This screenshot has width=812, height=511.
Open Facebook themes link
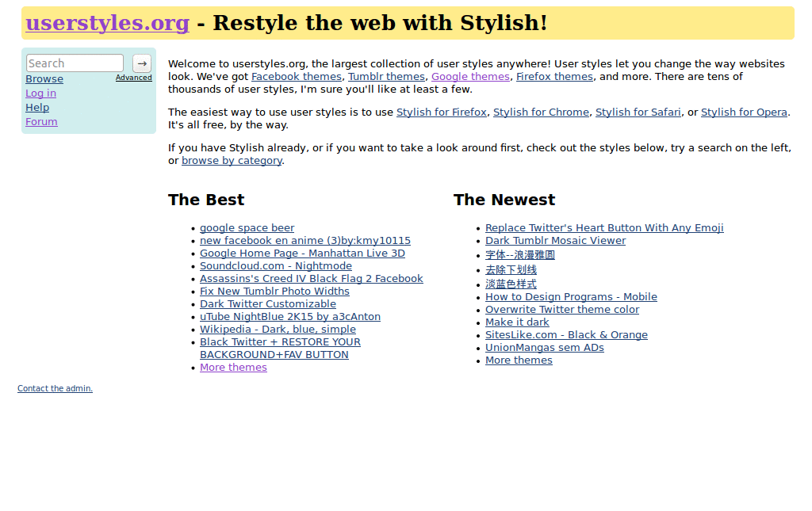(297, 77)
